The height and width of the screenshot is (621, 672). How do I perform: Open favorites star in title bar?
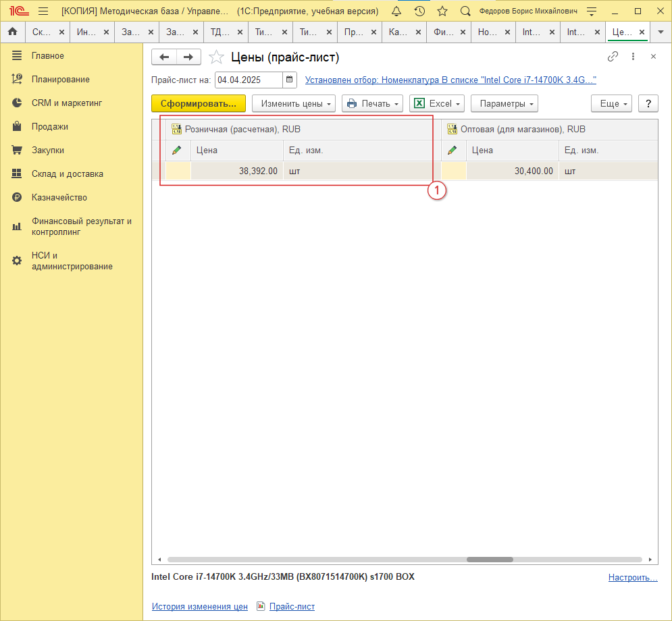[442, 11]
